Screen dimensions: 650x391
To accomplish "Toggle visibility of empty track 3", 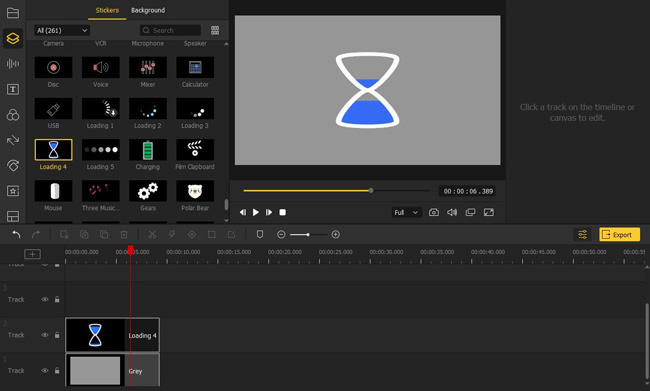I will pos(44,299).
